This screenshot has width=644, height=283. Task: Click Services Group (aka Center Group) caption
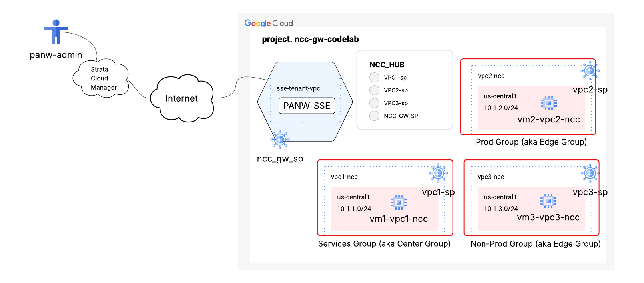tap(384, 244)
